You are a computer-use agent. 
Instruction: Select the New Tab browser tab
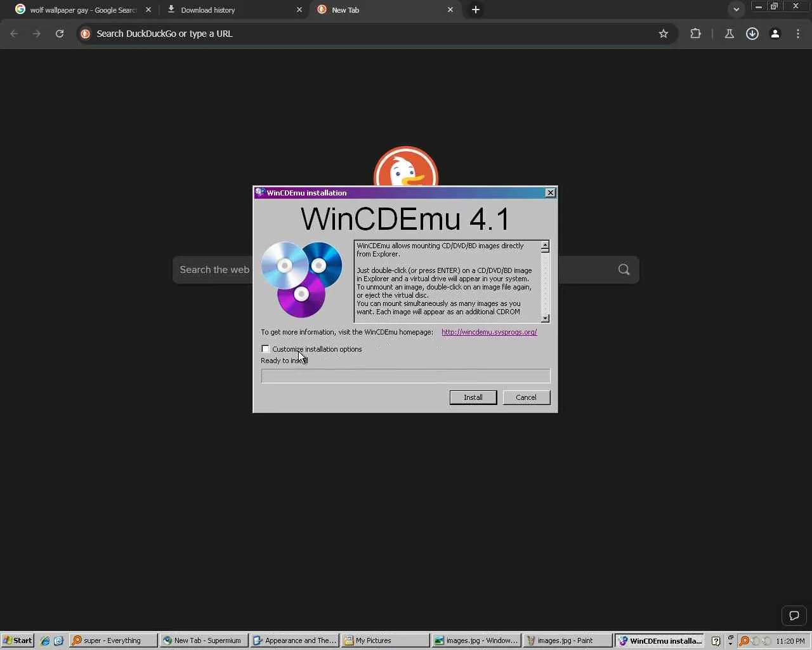pyautogui.click(x=385, y=10)
